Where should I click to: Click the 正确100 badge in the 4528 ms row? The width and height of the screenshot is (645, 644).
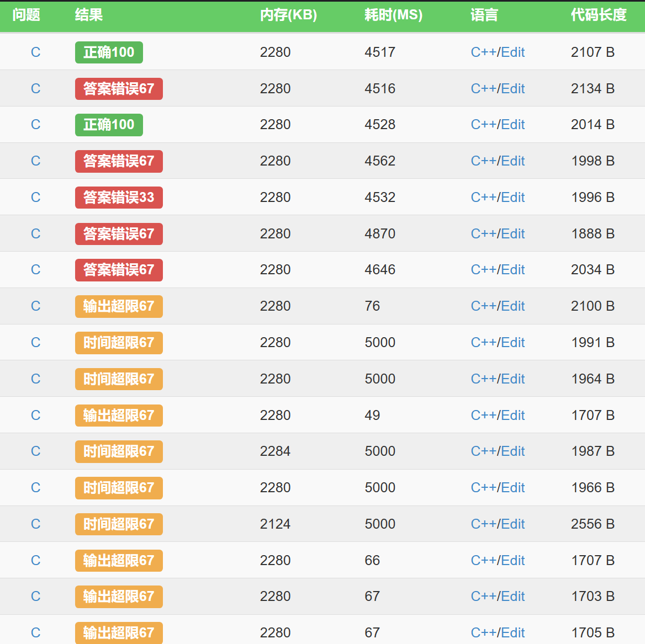click(109, 125)
